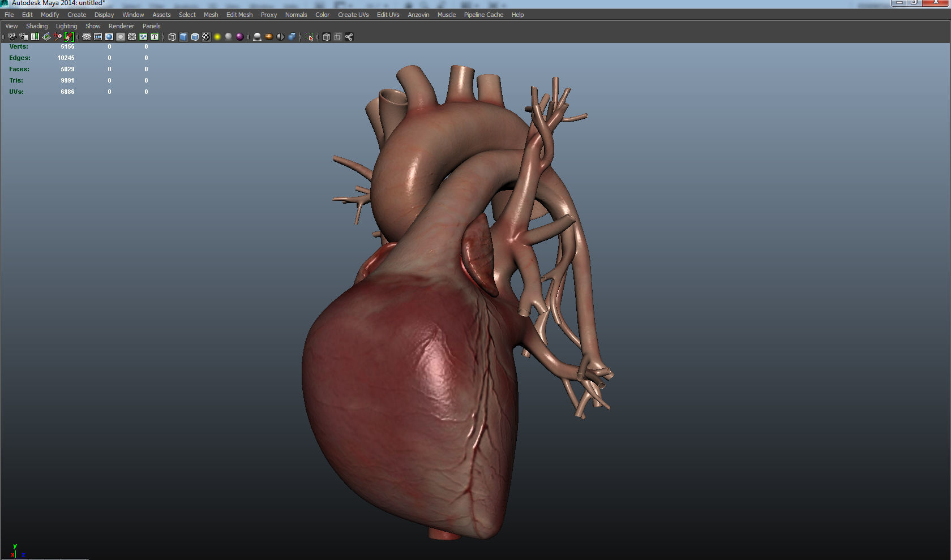Click the orange sphere toolbar icon

click(x=269, y=37)
